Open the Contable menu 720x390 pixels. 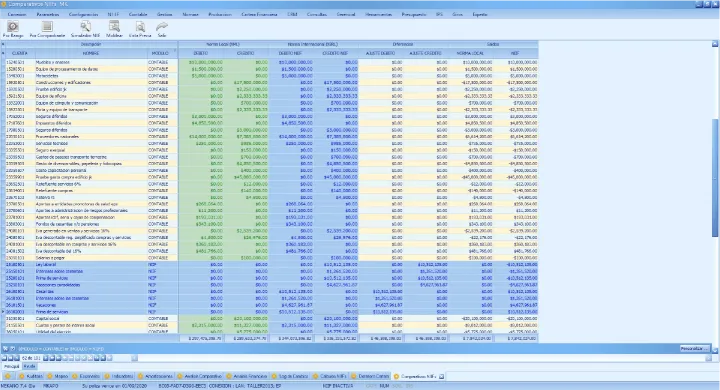138,14
